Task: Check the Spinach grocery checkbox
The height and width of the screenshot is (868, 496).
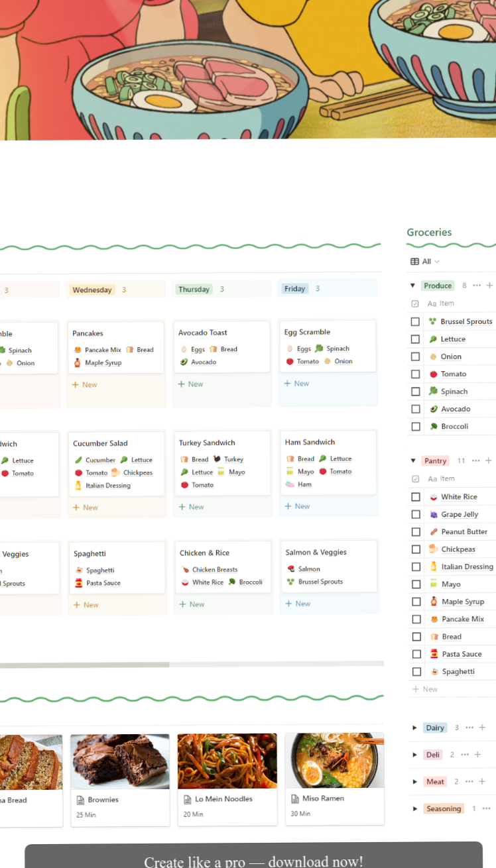Action: point(415,392)
